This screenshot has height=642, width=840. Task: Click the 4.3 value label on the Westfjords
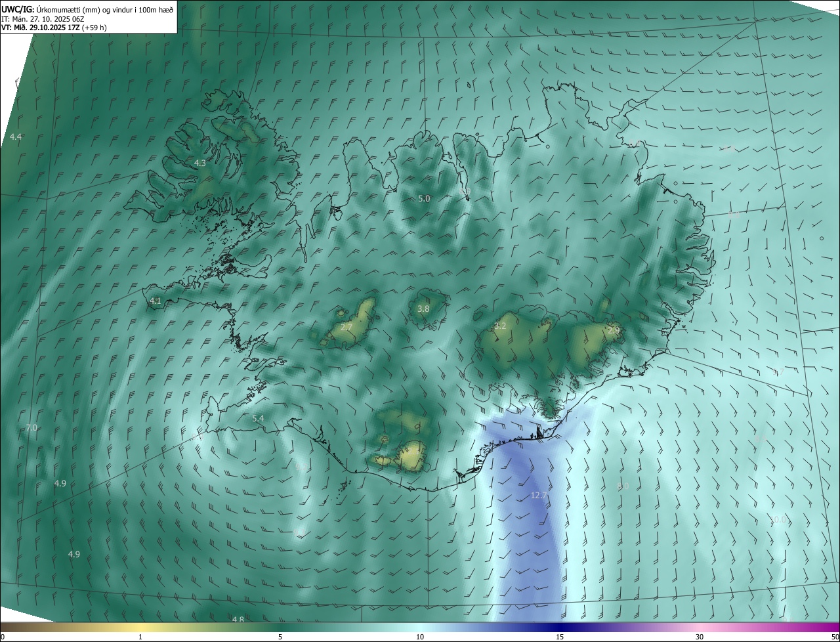200,163
